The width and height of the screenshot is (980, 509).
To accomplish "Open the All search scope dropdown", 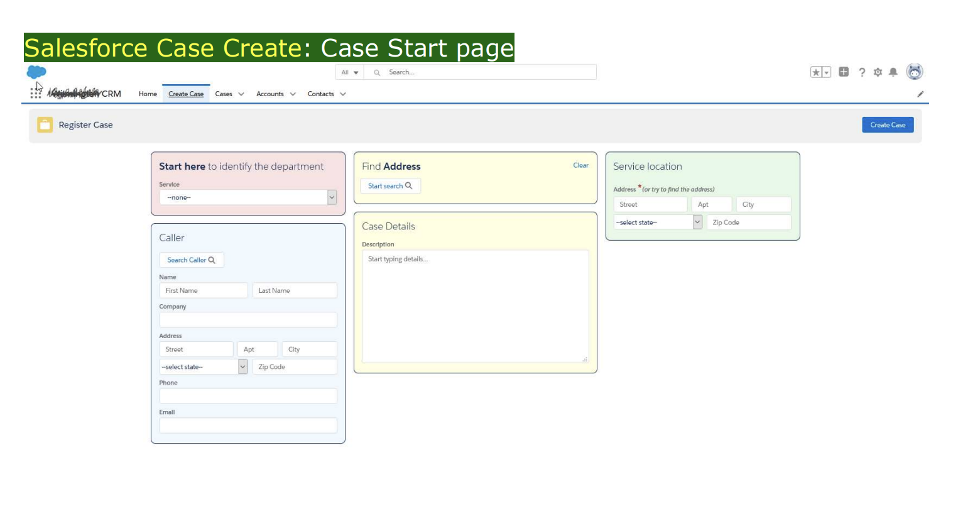I will tap(350, 72).
